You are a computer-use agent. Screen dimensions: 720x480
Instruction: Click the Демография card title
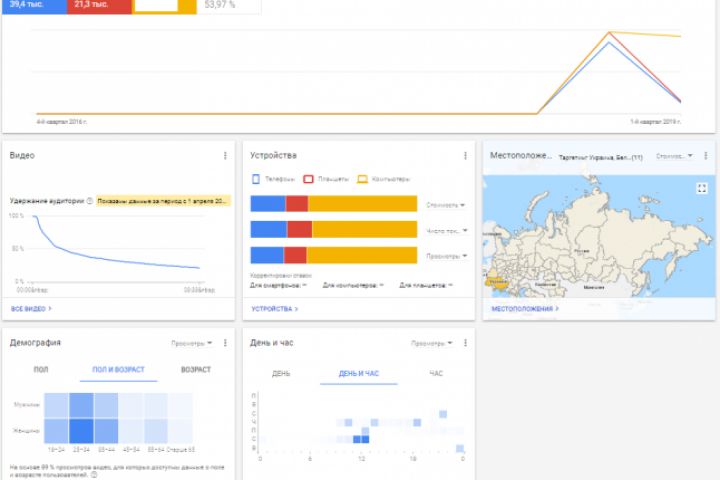click(35, 343)
